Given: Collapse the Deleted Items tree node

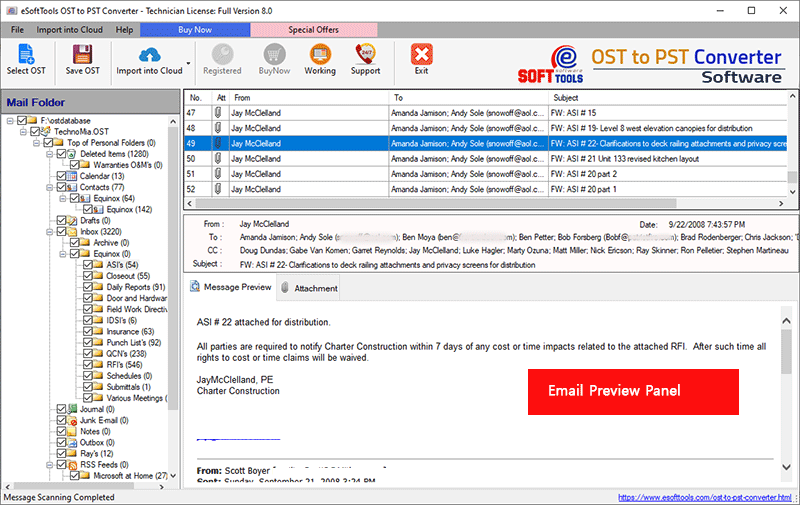Looking at the screenshot, I should coord(50,154).
